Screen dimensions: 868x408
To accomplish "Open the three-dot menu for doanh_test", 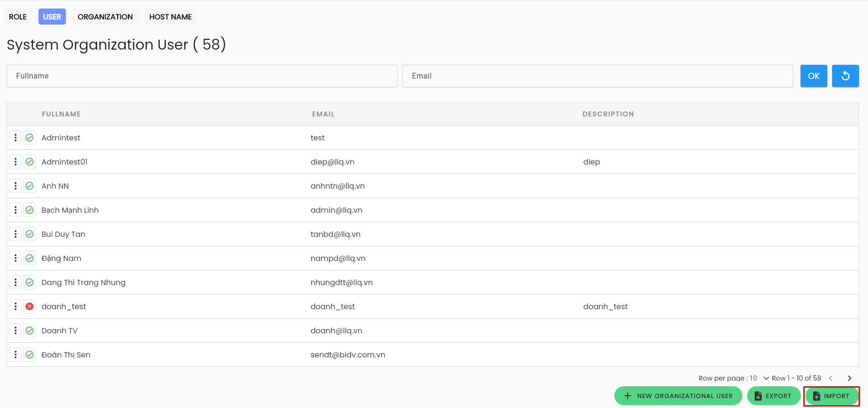I will coord(16,306).
